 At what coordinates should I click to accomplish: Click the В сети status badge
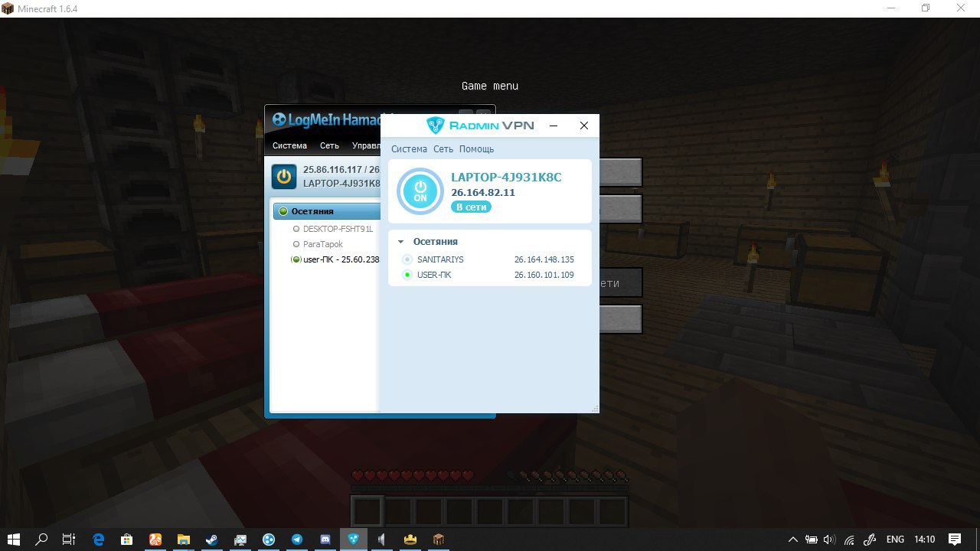(471, 207)
